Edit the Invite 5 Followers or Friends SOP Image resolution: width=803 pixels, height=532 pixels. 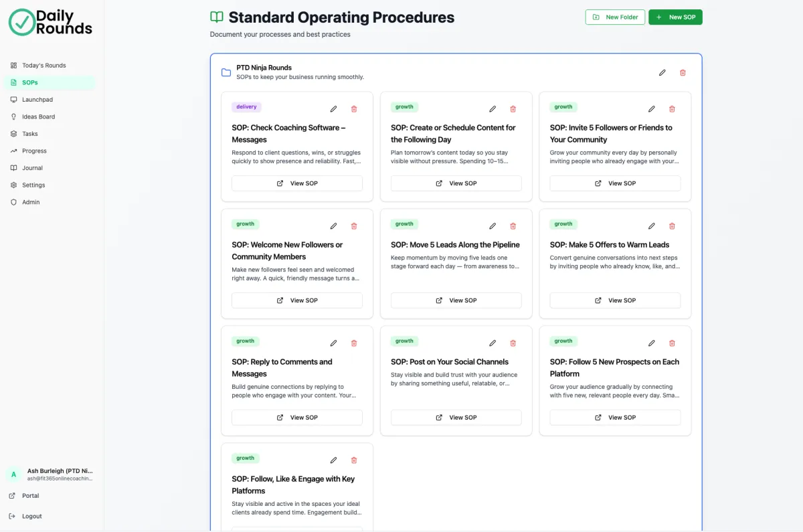pyautogui.click(x=652, y=109)
